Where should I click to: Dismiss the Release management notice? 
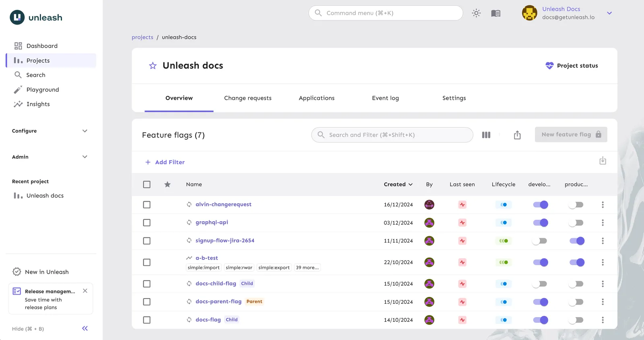click(85, 291)
